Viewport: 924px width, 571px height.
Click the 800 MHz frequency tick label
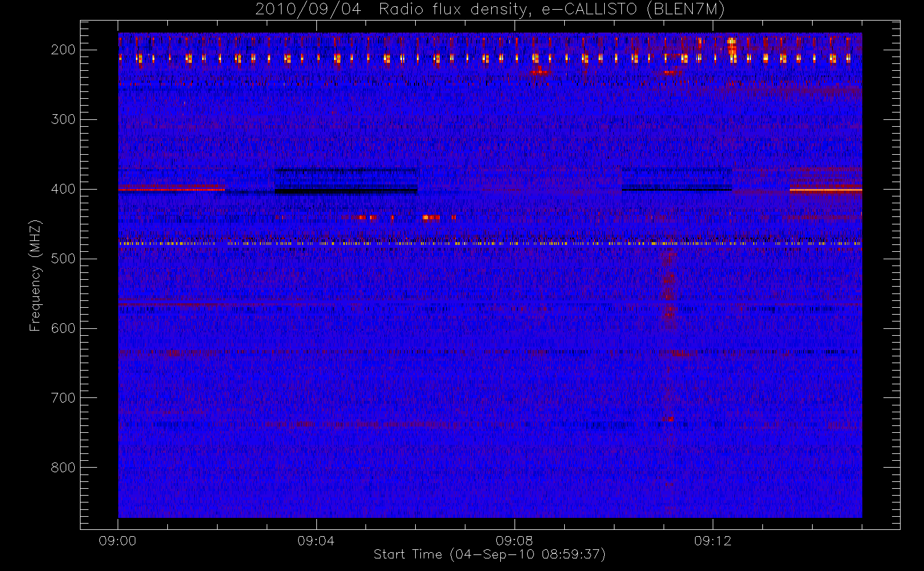pos(63,468)
